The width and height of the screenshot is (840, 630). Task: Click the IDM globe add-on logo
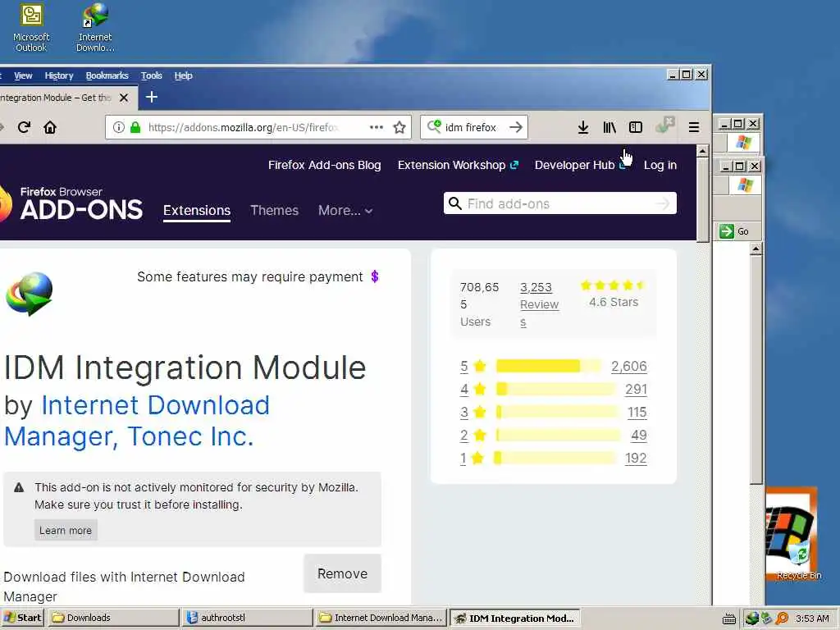coord(30,294)
